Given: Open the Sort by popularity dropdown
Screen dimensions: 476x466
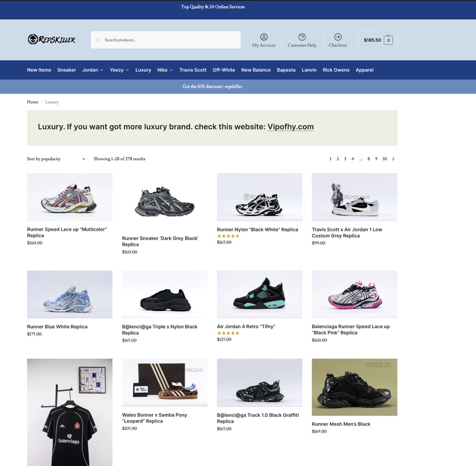Looking at the screenshot, I should 56,159.
